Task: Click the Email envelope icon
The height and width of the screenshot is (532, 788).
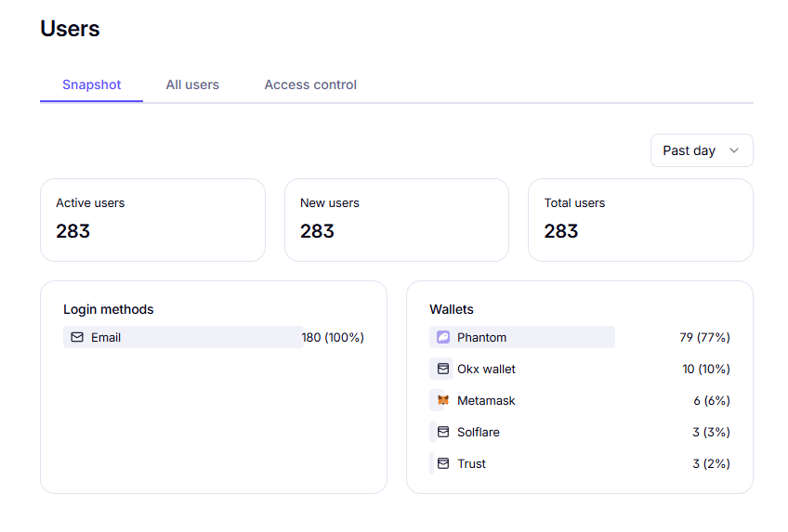Action: click(x=77, y=337)
